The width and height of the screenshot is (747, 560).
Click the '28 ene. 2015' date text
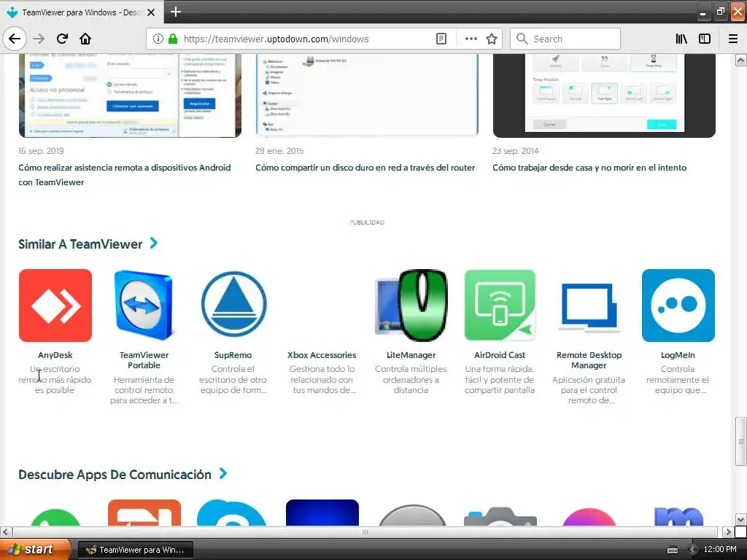(279, 151)
